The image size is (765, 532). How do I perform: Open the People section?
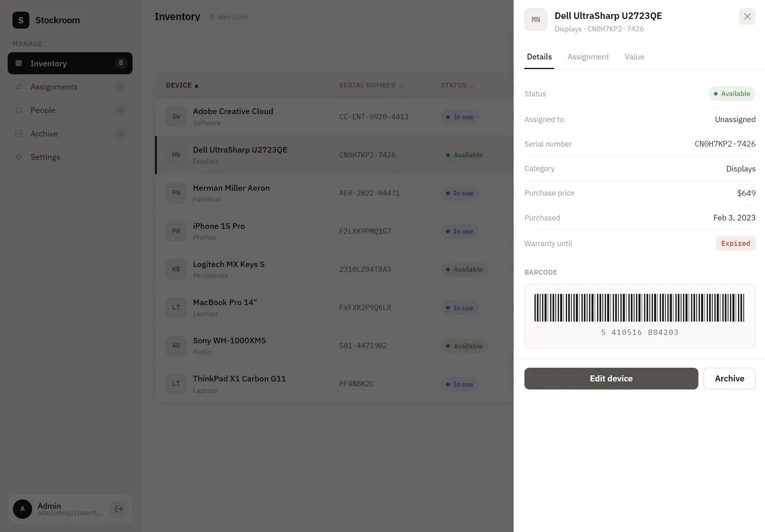[x=70, y=110]
